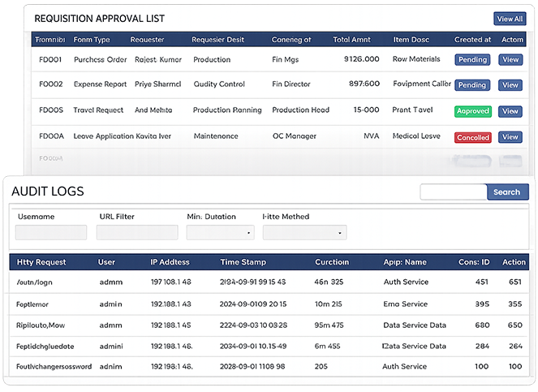
Task: Expand the Min. Duration dropdown
Action: [x=220, y=232]
